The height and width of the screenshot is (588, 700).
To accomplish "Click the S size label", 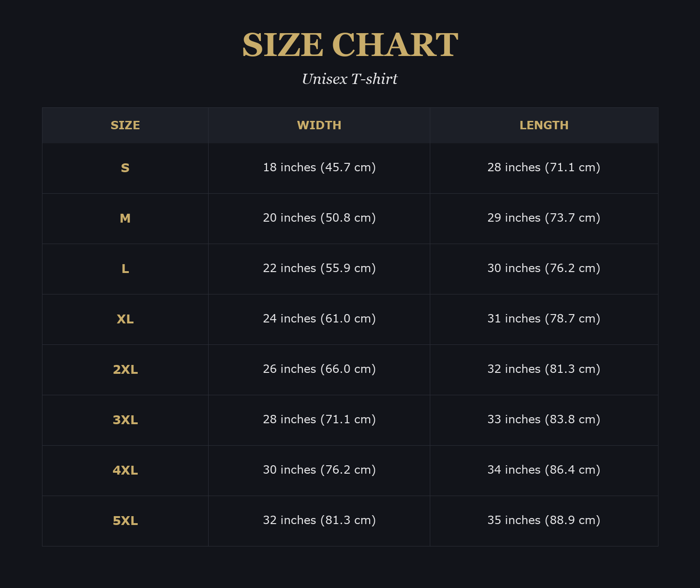I will tap(125, 168).
